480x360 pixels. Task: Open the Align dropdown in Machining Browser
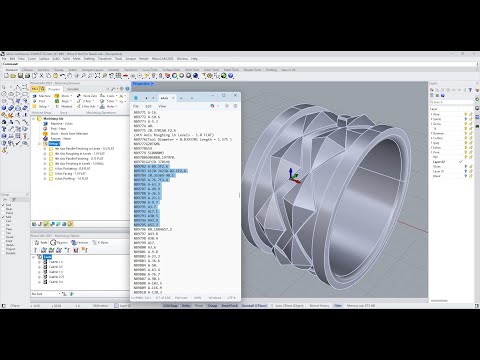(63, 101)
